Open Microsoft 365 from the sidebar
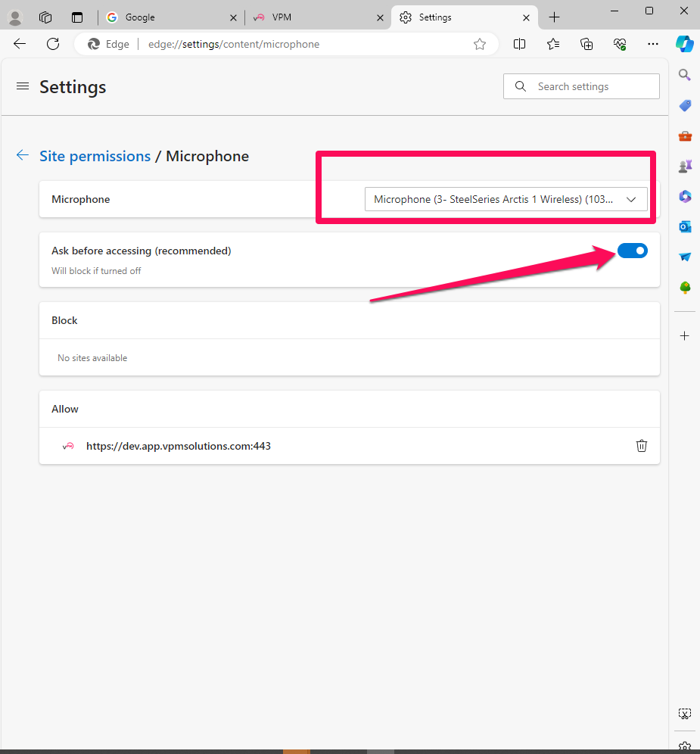 pyautogui.click(x=685, y=196)
